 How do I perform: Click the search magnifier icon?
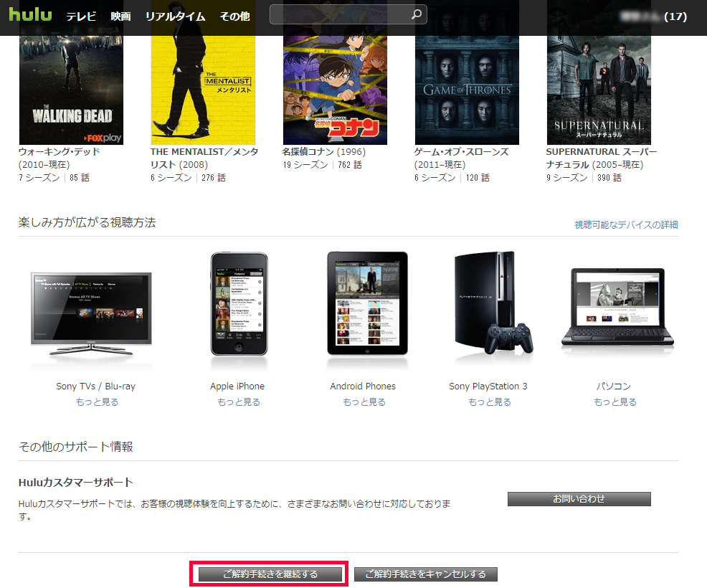tap(417, 14)
